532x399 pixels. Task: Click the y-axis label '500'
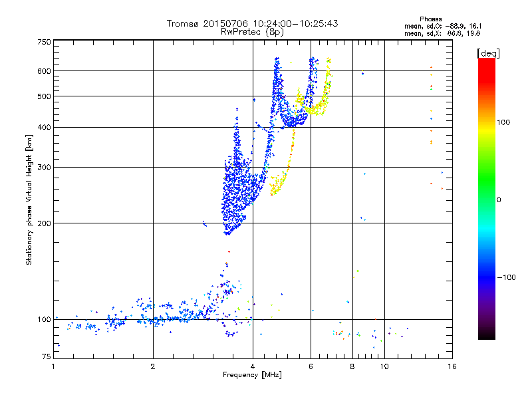pos(44,96)
